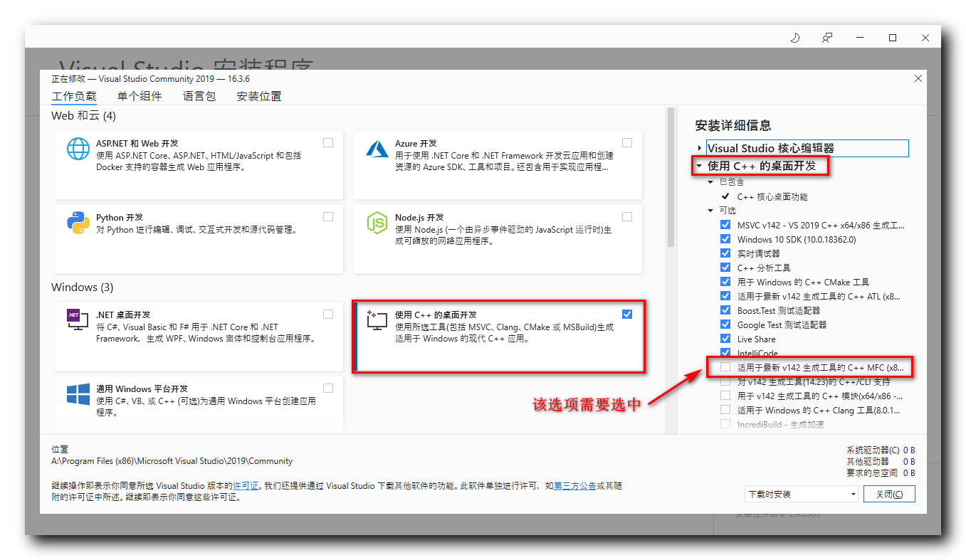The width and height of the screenshot is (966, 560).
Task: Uncheck the Live Share checkbox
Action: pyautogui.click(x=725, y=339)
